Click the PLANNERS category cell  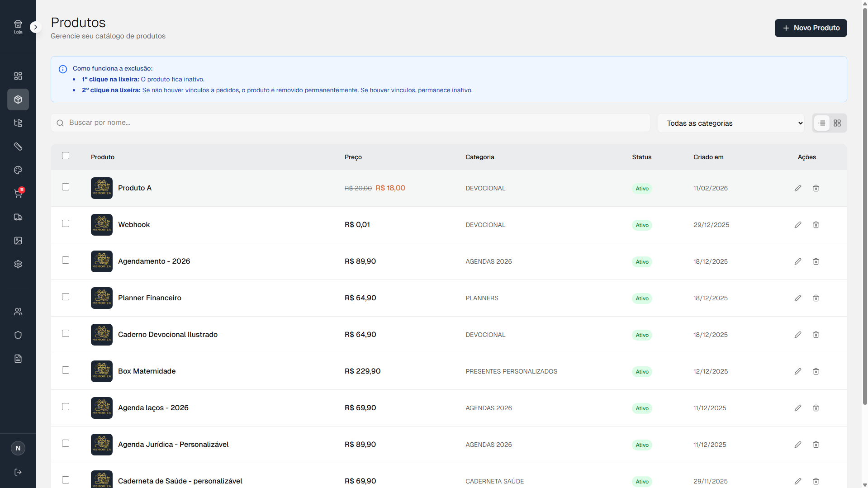pos(482,298)
